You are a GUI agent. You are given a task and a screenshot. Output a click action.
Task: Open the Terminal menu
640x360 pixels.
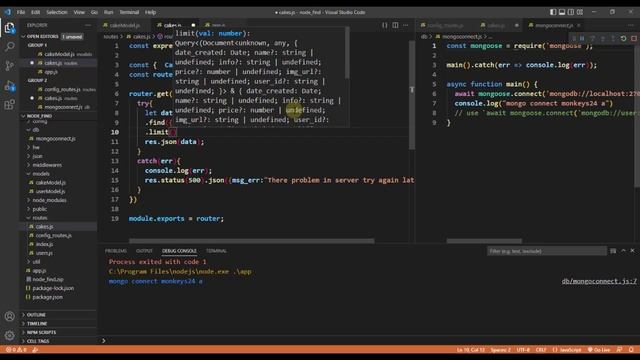point(129,12)
